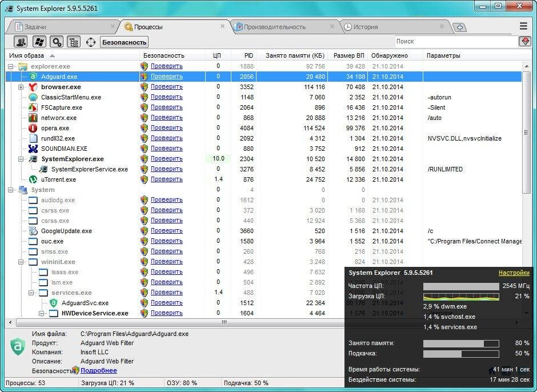Open Настройки link in overlay panel
This screenshot has width=537, height=392.
514,273
